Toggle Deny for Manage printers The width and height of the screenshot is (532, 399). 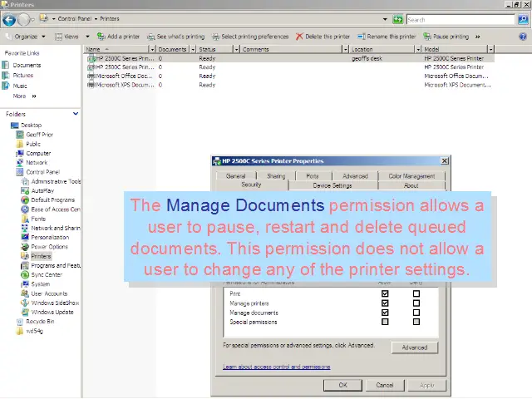416,303
